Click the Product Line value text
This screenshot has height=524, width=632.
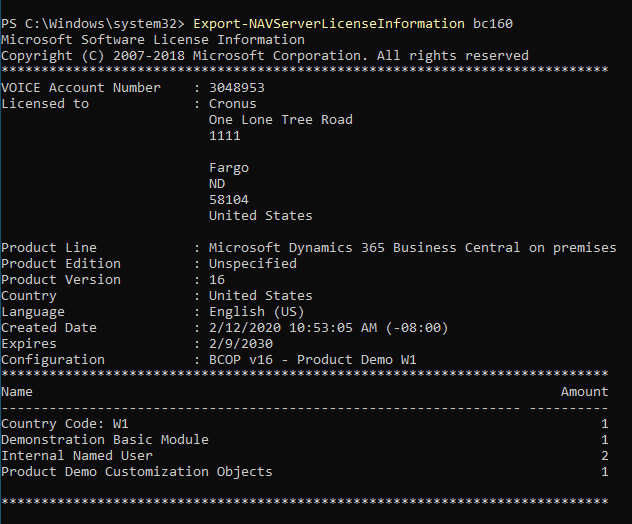[x=412, y=247]
